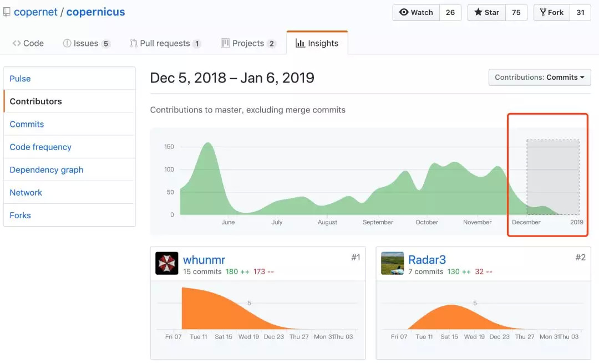Star the copernicus repository
The image size is (599, 364).
point(486,12)
